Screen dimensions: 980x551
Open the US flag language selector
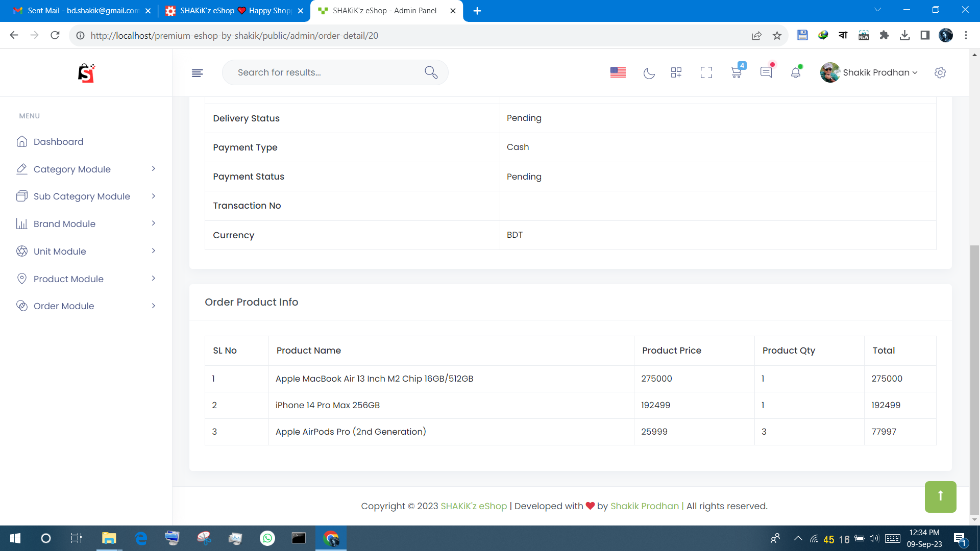pyautogui.click(x=618, y=72)
